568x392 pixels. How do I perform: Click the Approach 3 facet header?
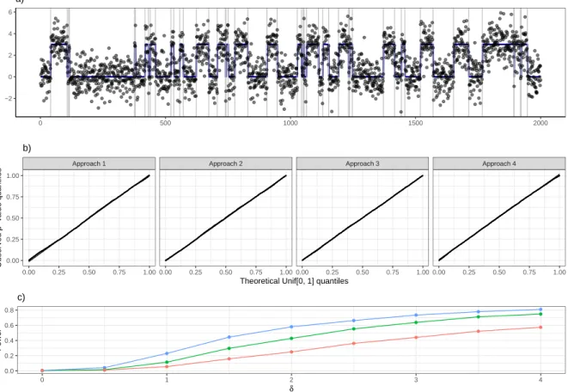[x=363, y=163]
